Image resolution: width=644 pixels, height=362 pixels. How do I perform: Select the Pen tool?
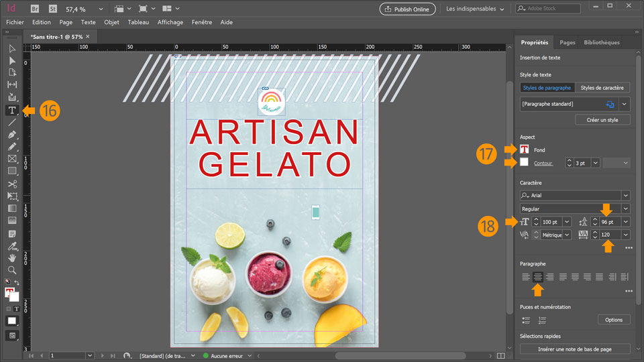pos(12,134)
